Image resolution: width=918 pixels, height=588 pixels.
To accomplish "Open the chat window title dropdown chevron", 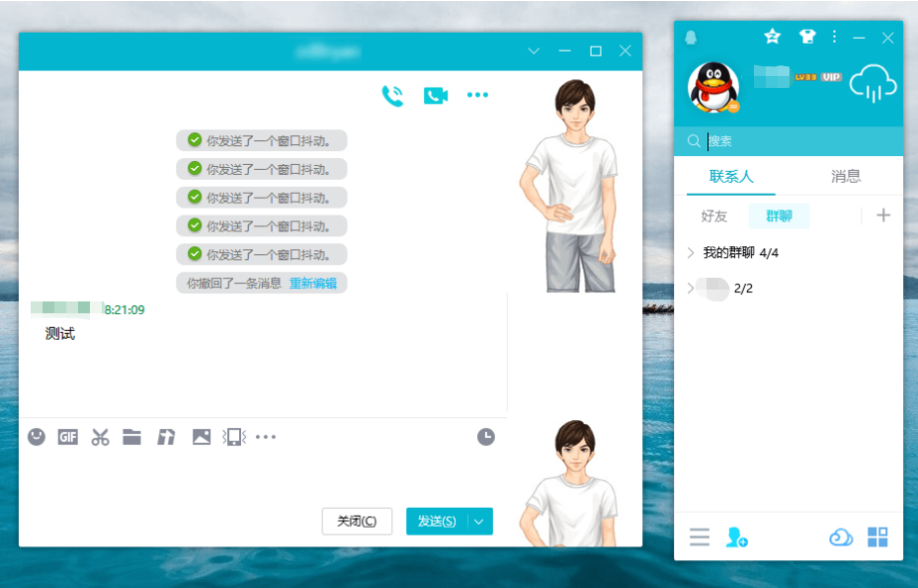I will [x=534, y=51].
